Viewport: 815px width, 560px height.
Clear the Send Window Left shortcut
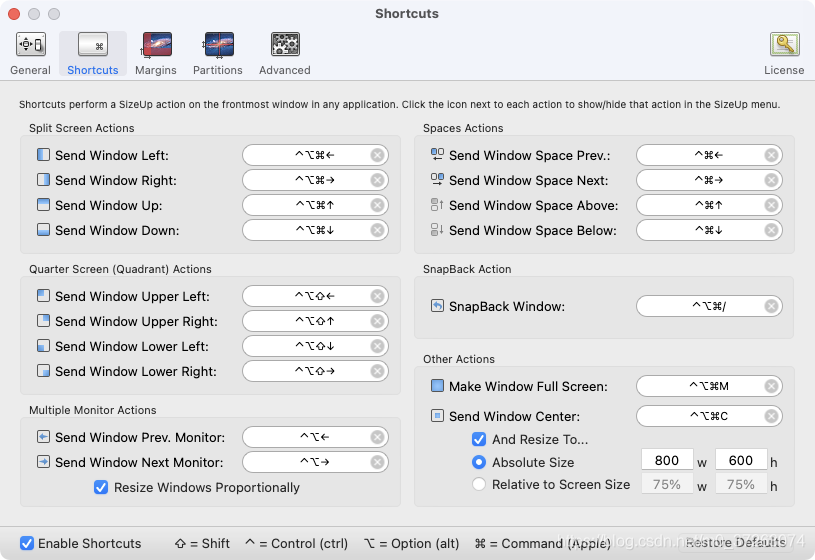[x=377, y=155]
